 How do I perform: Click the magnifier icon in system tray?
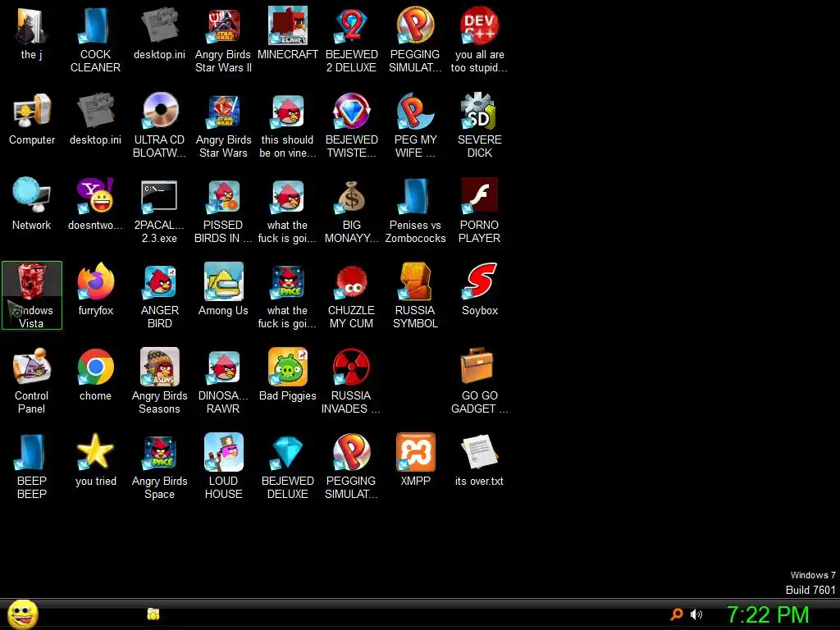click(677, 614)
